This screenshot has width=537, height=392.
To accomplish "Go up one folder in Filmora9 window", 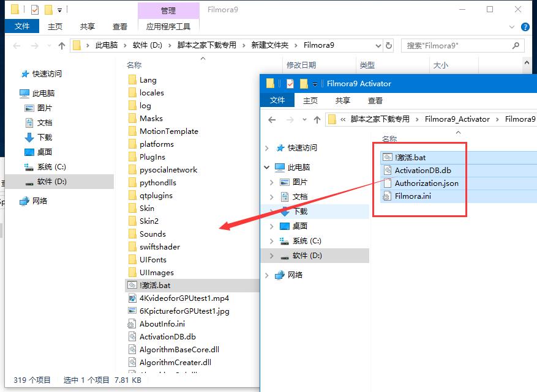I will tap(62, 45).
